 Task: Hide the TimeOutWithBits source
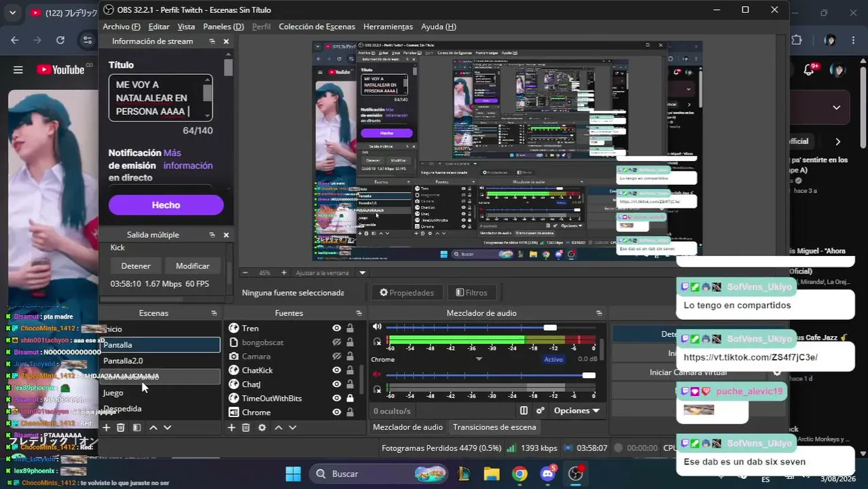(336, 398)
